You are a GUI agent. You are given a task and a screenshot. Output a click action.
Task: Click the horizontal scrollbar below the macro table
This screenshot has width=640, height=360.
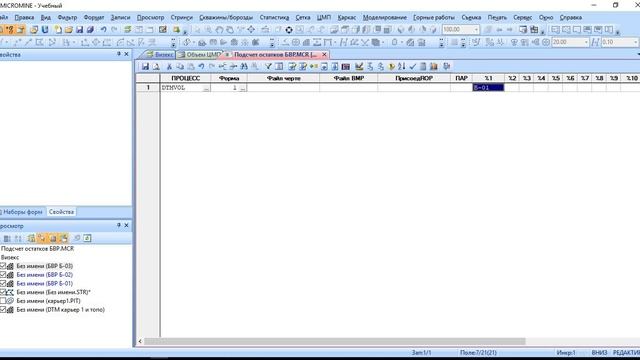click(334, 341)
